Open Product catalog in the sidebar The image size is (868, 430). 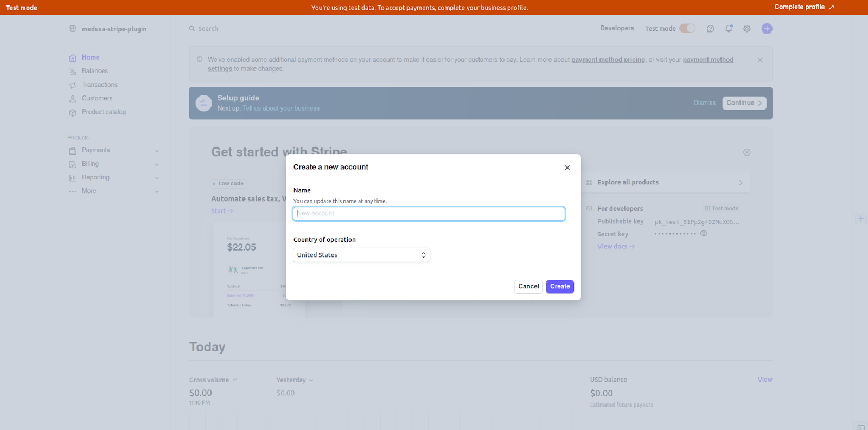pos(104,112)
